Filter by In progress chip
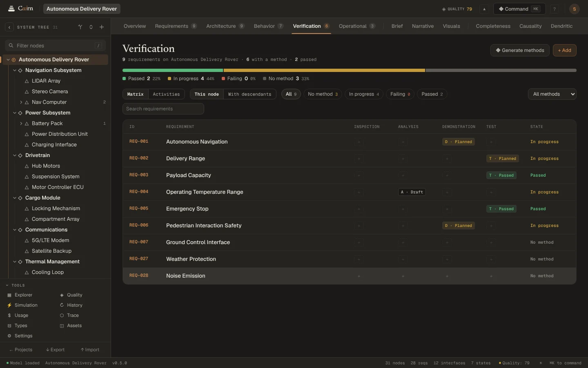Image resolution: width=588 pixels, height=368 pixels. 364,94
